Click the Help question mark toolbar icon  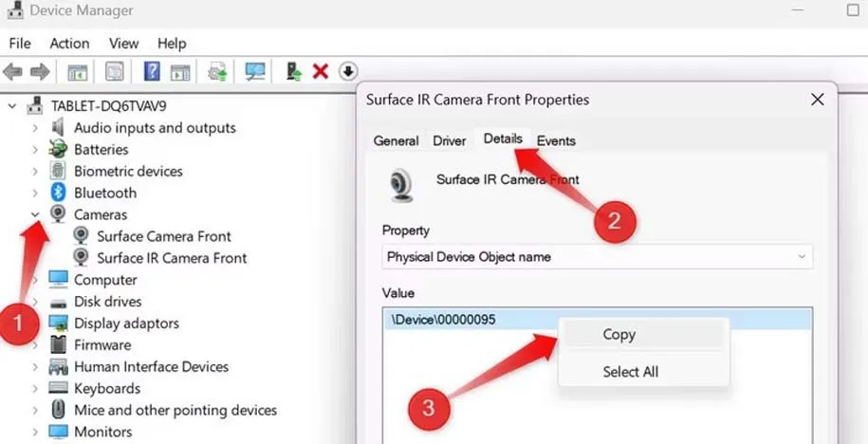click(151, 72)
